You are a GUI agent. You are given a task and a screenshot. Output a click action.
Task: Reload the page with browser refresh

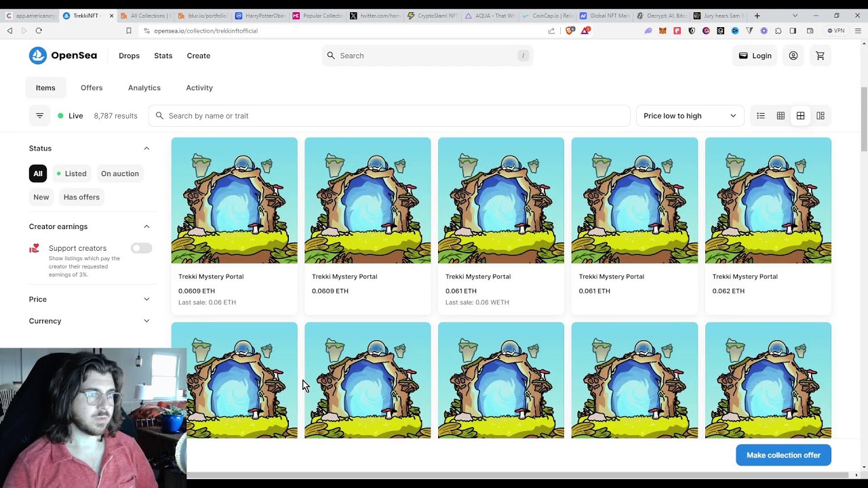pos(39,30)
